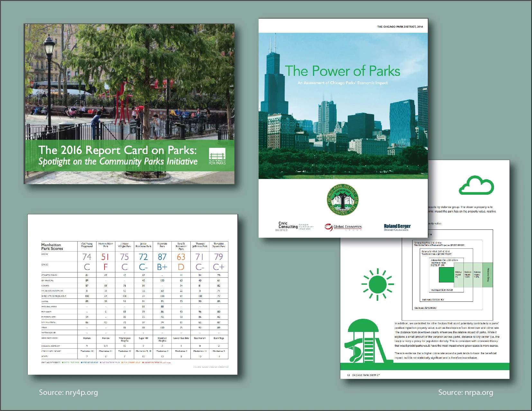Click the 'LAWNS' row label
532x411 pixels.
(45, 301)
